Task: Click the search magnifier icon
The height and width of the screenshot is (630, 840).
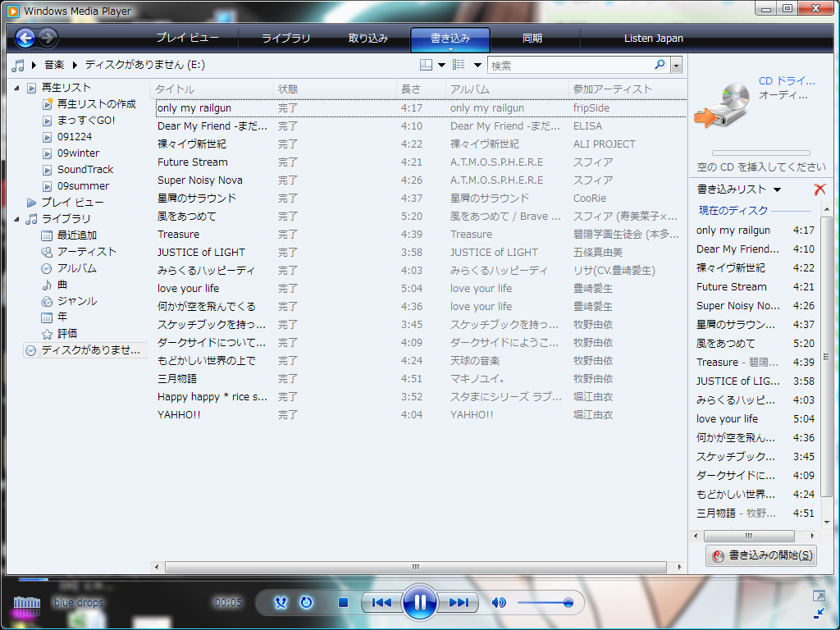Action: [660, 65]
